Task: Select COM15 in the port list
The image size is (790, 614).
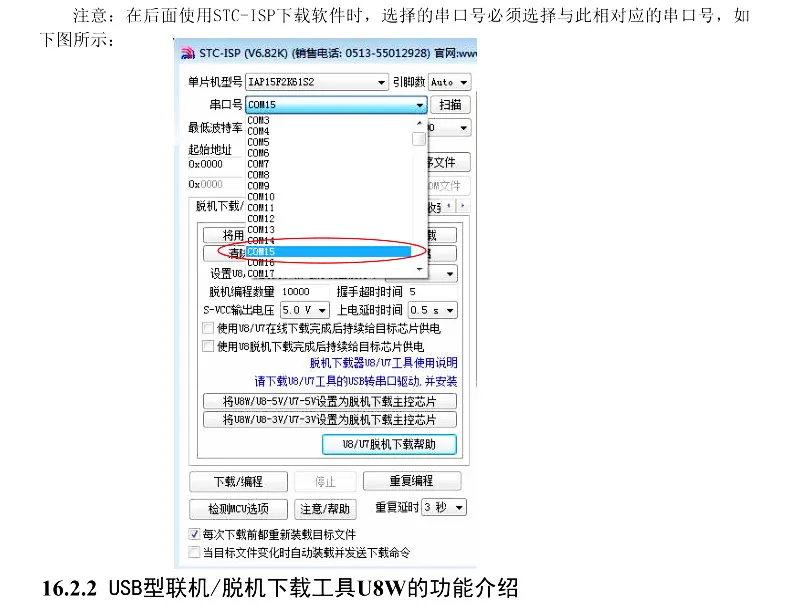Action: point(328,251)
